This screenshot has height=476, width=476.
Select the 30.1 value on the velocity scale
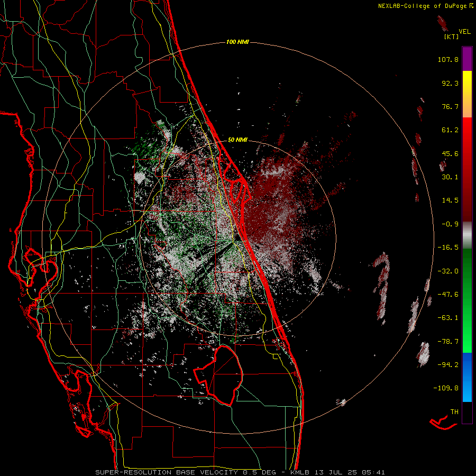(x=450, y=177)
